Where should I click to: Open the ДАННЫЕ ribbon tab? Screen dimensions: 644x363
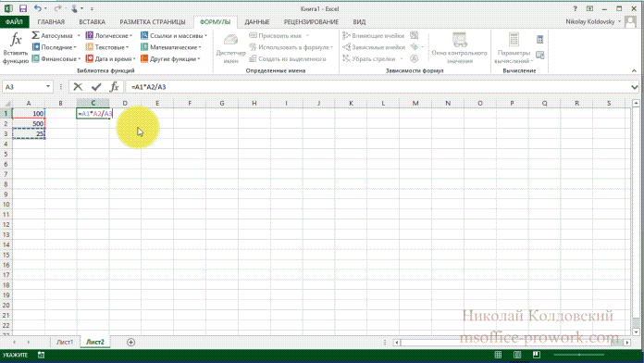coord(257,22)
